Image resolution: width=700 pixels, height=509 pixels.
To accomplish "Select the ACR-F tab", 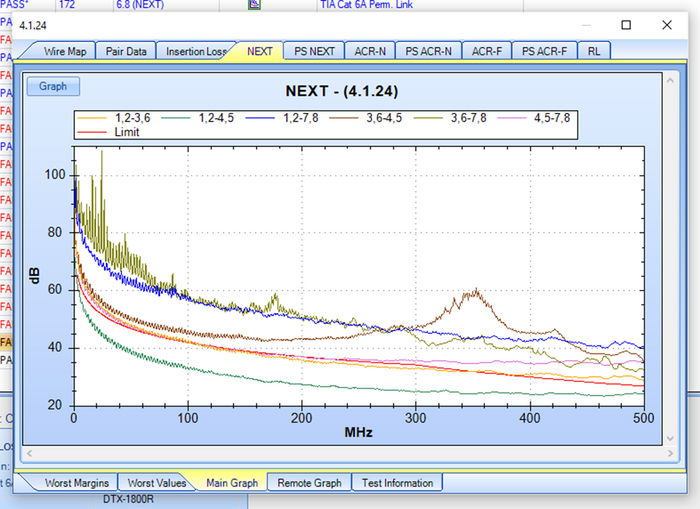I will point(487,51).
